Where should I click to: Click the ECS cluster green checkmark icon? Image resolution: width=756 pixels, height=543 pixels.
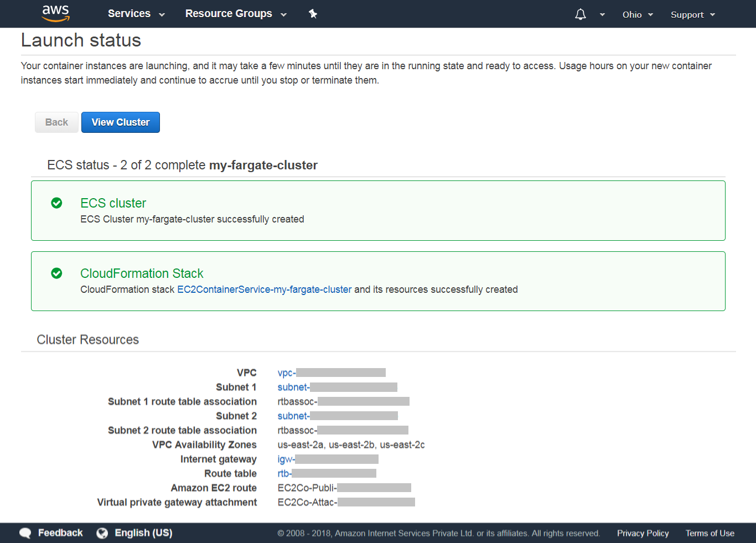point(56,203)
